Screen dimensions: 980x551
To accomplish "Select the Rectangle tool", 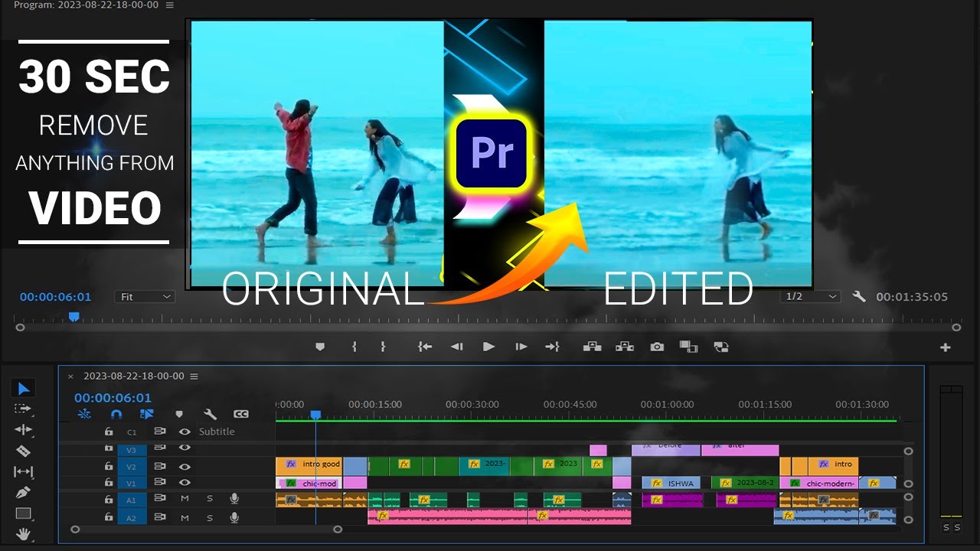I will pos(23,514).
